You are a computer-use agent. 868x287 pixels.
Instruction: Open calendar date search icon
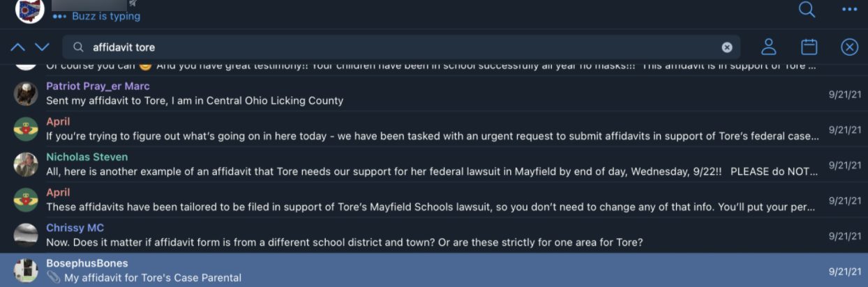[809, 47]
